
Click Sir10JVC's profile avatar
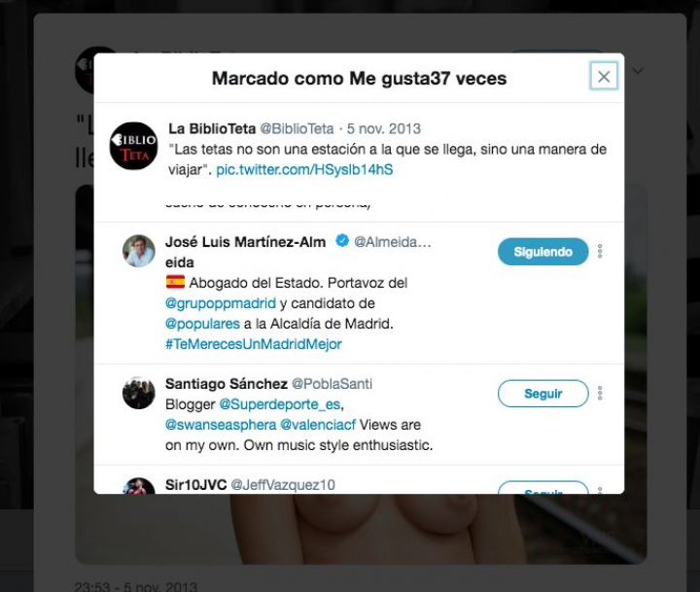point(139,486)
